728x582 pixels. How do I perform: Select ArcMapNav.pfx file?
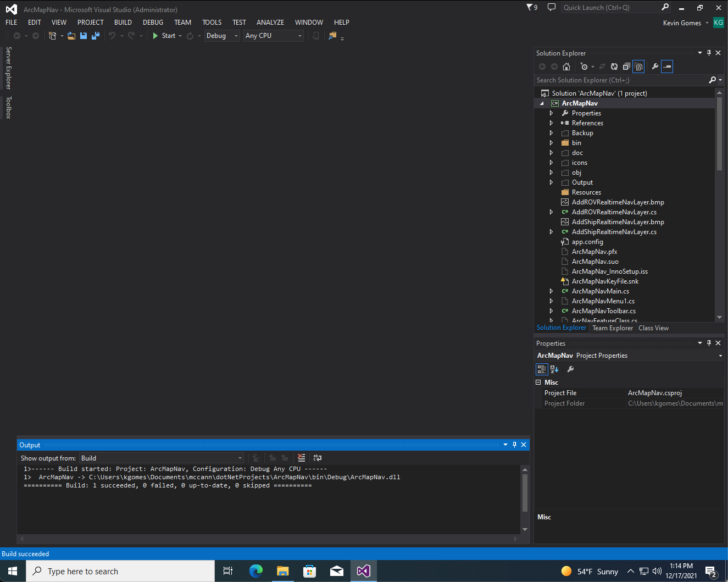pyautogui.click(x=594, y=252)
